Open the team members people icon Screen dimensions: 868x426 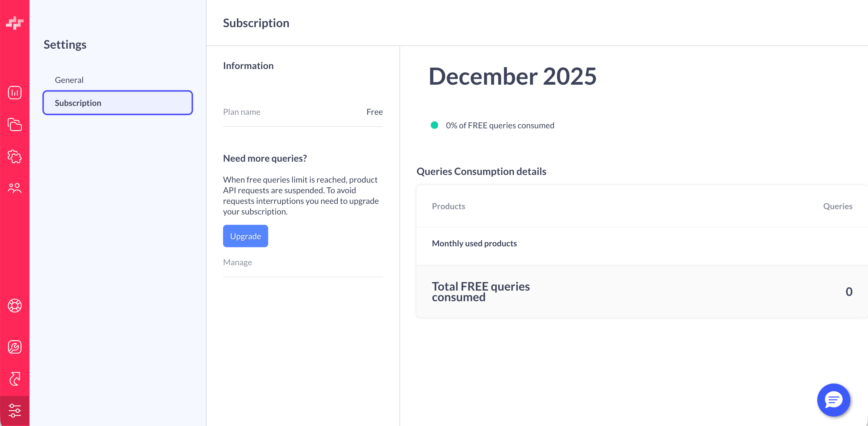tap(15, 188)
